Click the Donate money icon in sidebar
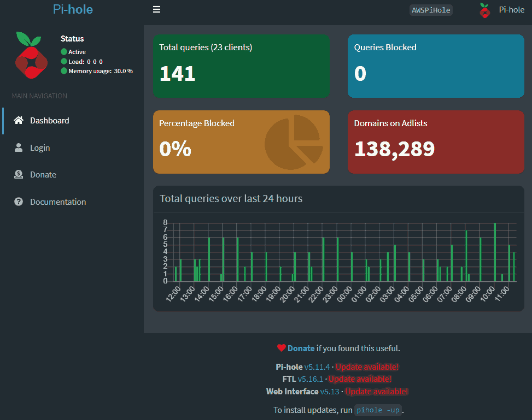 tap(19, 175)
